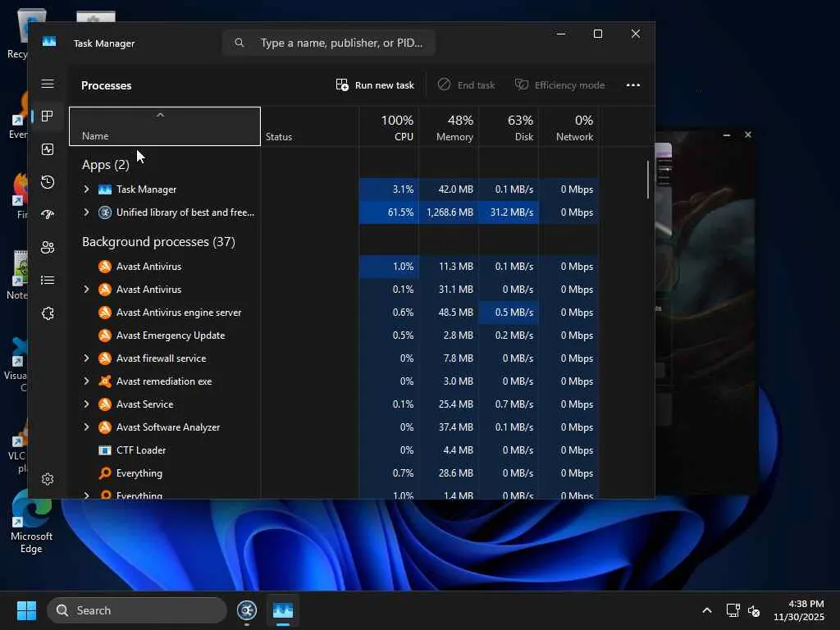
Task: Click the 48.5 MB memory cell
Action: coord(449,313)
